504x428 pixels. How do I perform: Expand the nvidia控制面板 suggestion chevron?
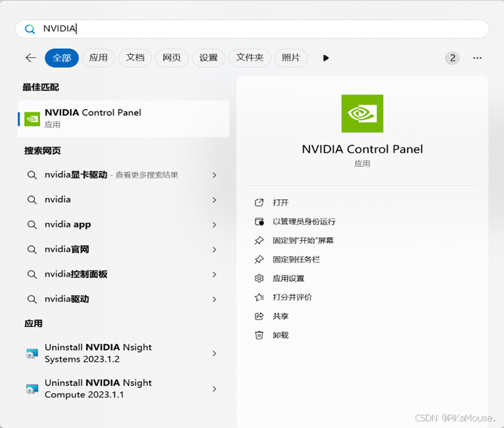click(214, 274)
